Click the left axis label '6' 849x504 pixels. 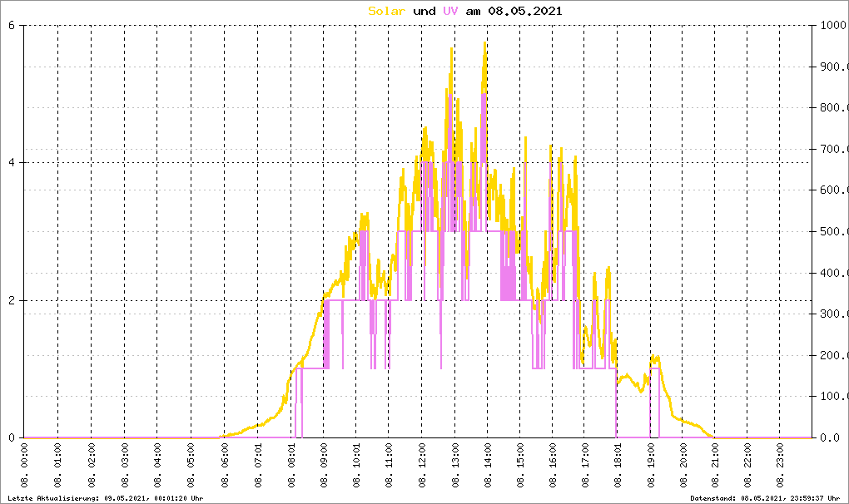point(12,25)
